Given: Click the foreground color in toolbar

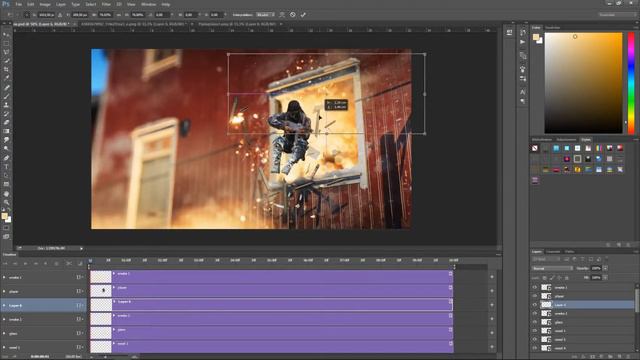Looking at the screenshot, I should (4, 216).
